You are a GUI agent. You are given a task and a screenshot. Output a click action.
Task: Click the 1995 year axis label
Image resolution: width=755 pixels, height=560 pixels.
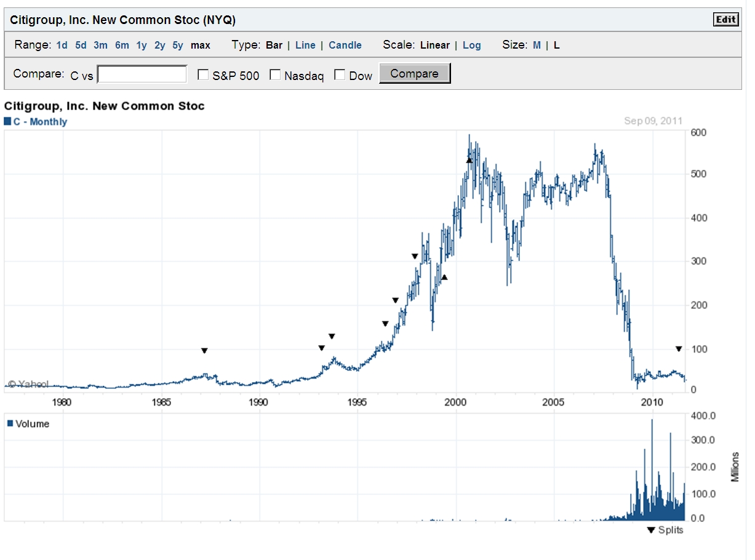358,402
